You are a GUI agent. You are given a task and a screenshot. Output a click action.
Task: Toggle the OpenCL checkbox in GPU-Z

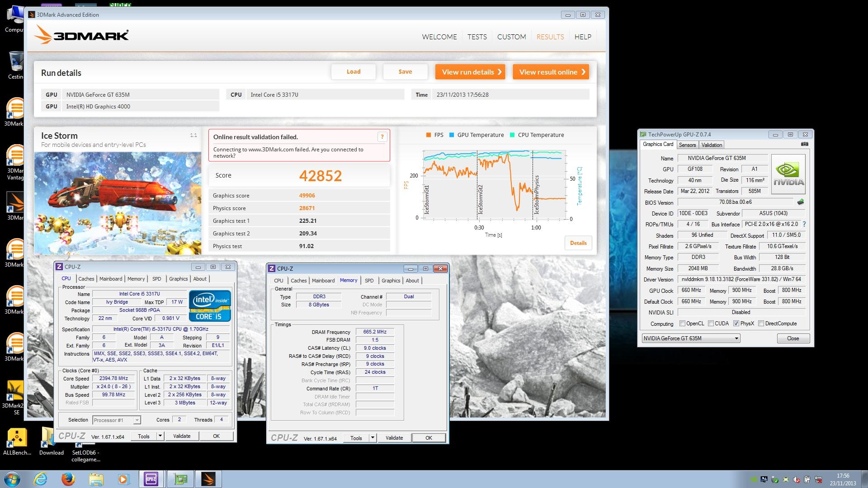(683, 324)
